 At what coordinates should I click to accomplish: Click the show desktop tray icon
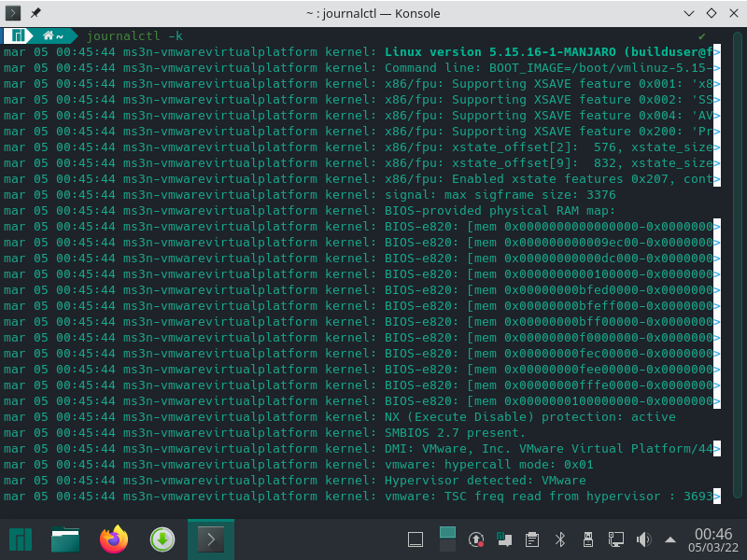click(x=416, y=540)
